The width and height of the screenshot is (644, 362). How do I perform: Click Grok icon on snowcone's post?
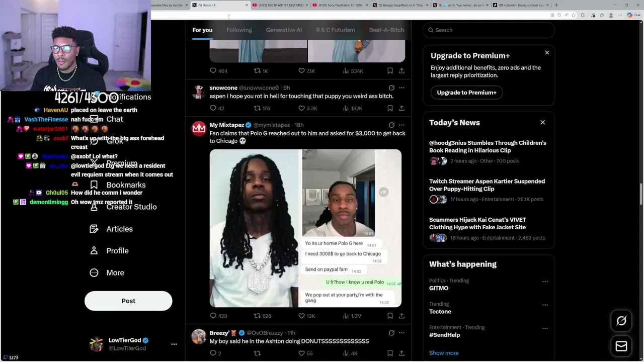coord(391,88)
